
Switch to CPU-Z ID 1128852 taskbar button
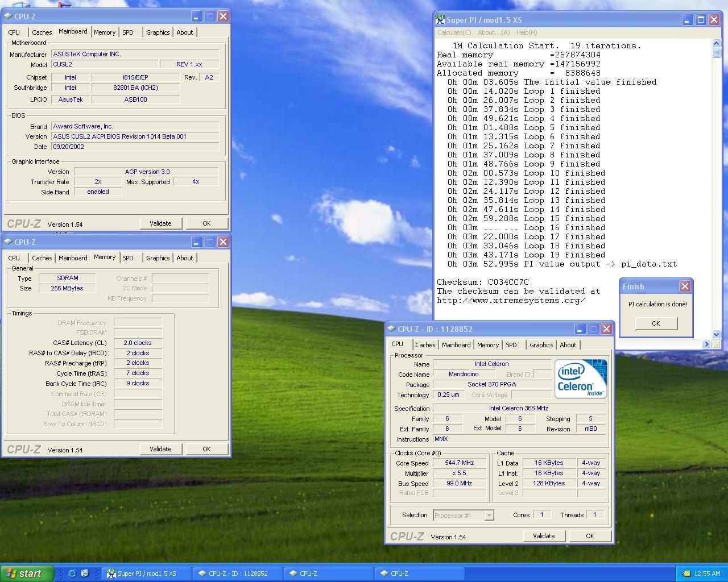pos(238,573)
